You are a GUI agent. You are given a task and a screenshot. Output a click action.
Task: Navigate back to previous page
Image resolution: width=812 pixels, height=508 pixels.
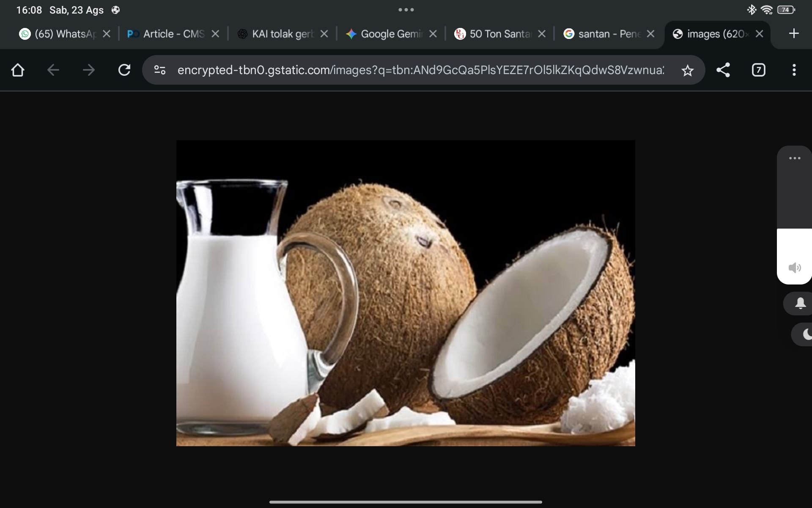[x=53, y=70]
